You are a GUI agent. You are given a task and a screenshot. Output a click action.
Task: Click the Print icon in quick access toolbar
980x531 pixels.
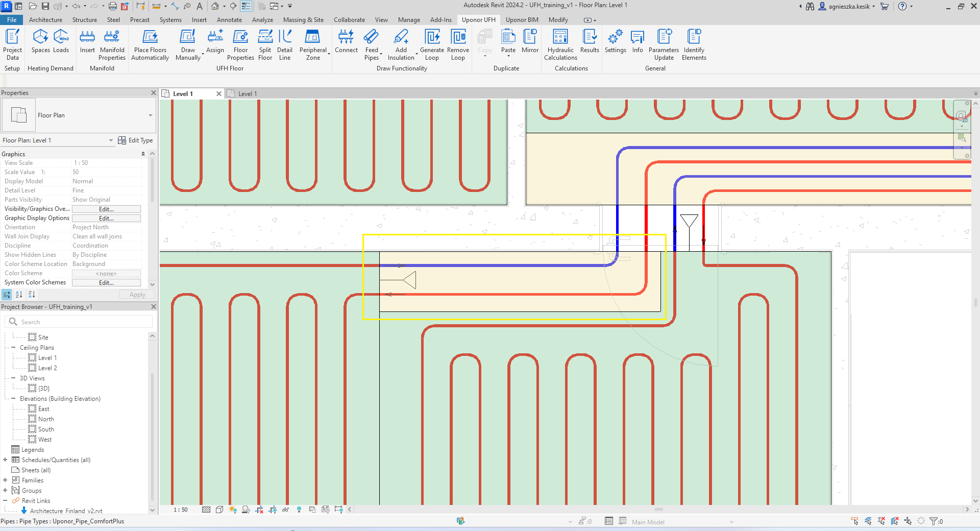(x=113, y=6)
